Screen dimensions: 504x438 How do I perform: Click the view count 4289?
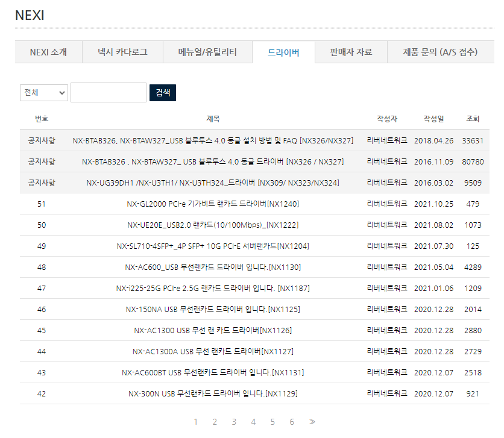[x=473, y=267]
